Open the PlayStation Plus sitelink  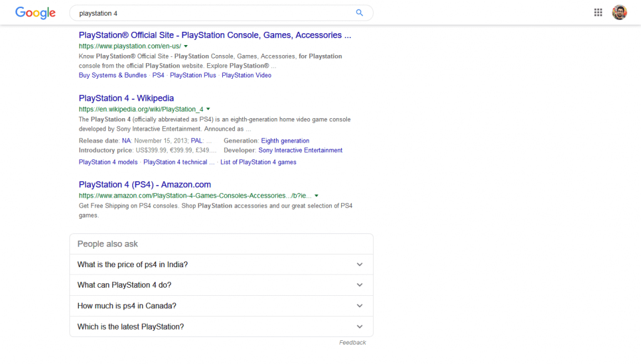(193, 75)
